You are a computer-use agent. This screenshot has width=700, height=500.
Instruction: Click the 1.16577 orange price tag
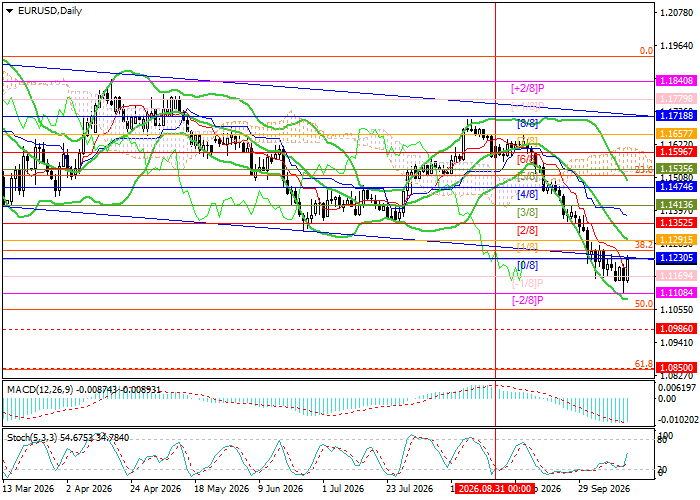point(676,133)
